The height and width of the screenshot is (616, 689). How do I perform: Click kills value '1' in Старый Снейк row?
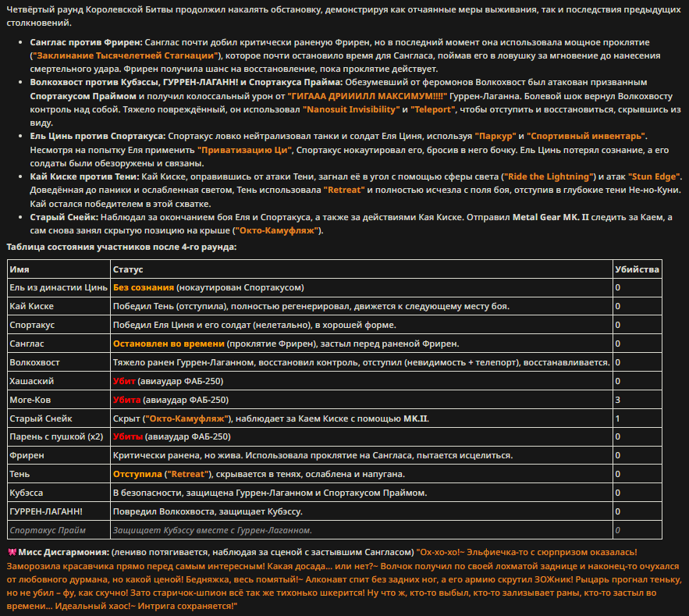(618, 418)
